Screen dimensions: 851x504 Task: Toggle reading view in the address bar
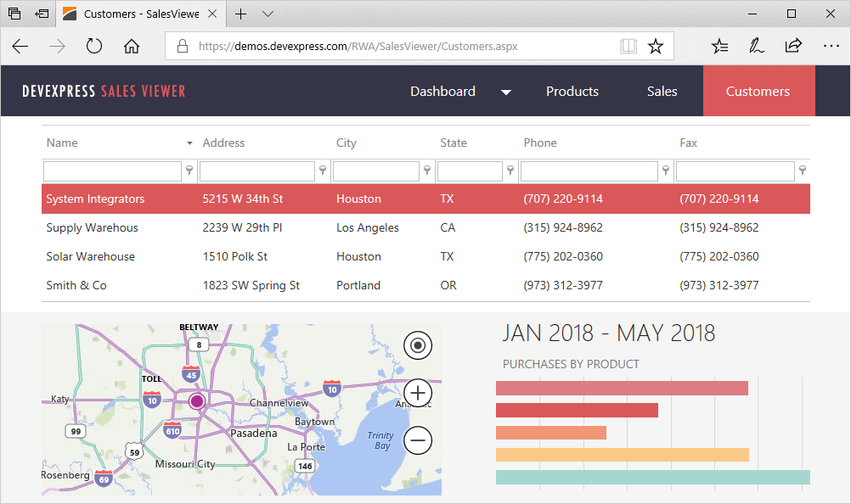tap(628, 46)
